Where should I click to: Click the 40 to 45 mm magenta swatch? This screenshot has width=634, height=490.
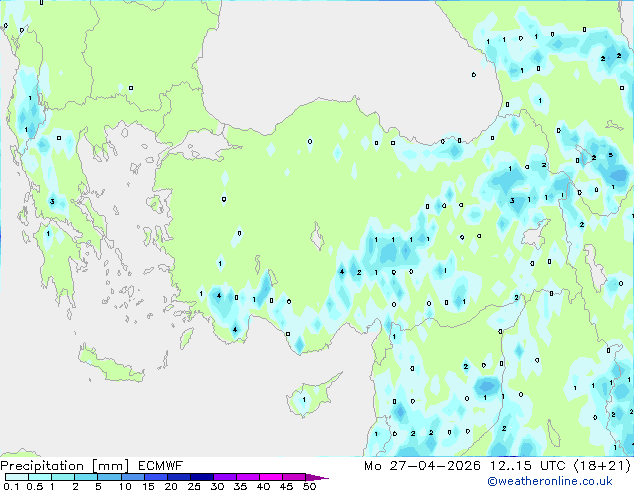tap(271, 477)
